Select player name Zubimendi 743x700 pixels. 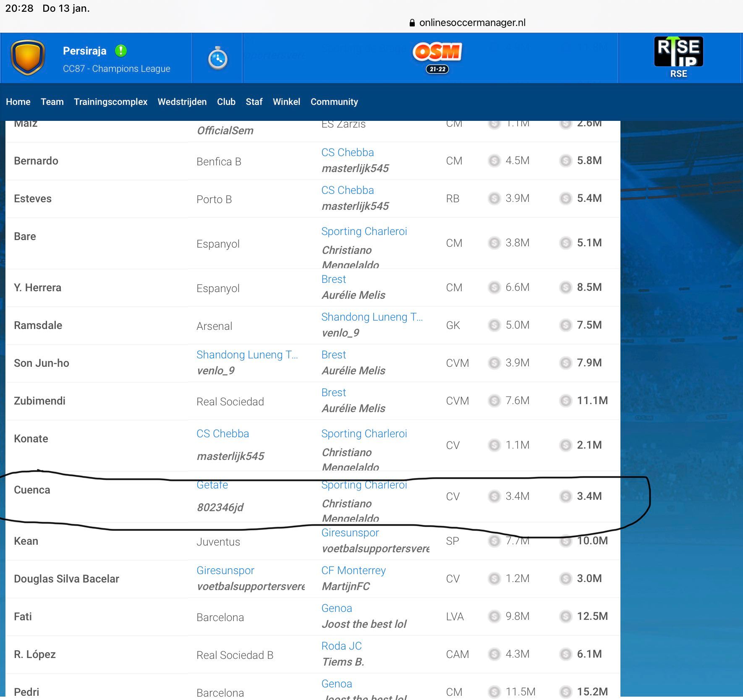[40, 401]
